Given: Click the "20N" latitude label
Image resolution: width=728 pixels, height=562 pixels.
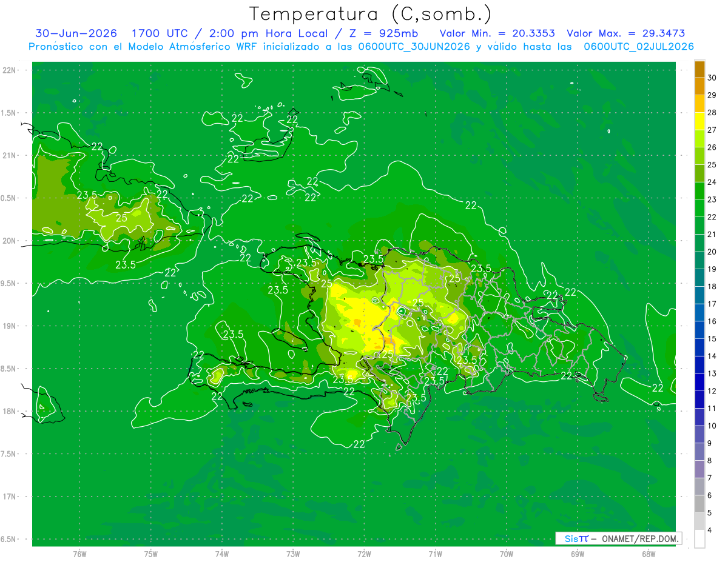Looking at the screenshot, I should point(10,241).
